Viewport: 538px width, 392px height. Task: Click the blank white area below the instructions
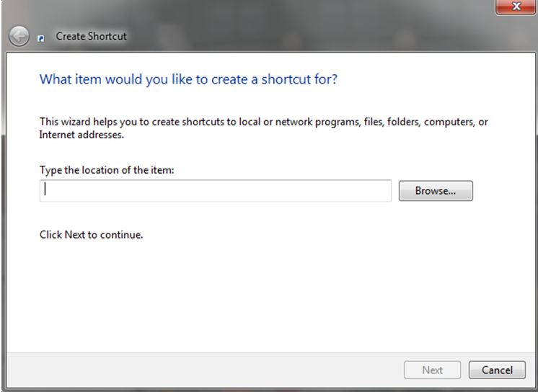tap(267, 295)
